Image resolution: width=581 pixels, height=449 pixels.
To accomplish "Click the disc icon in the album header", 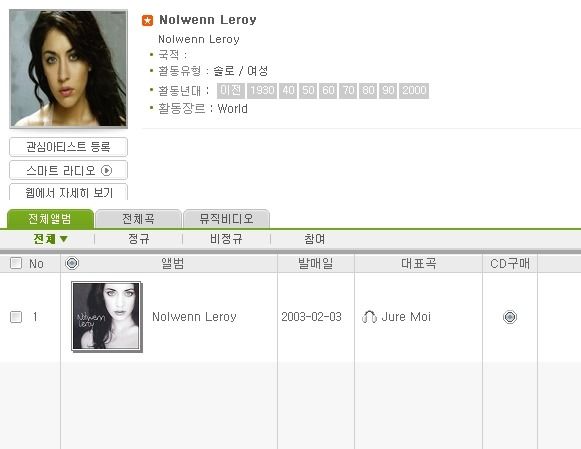I will click(x=72, y=263).
